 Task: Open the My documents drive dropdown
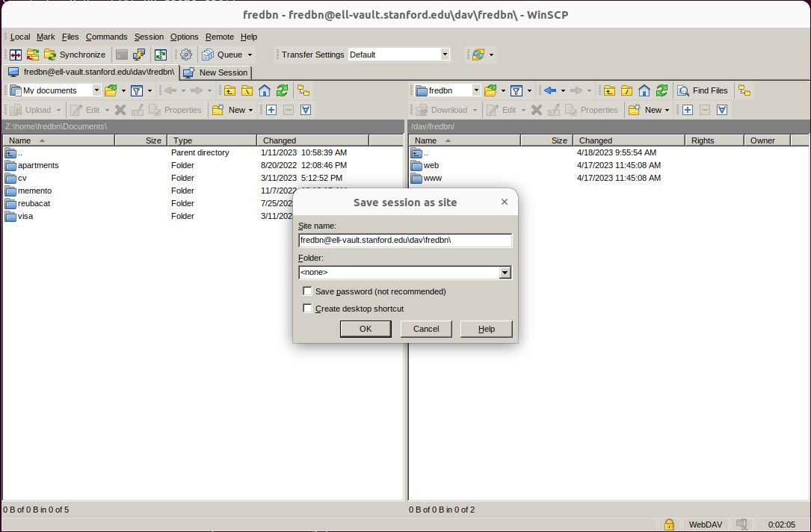96,90
